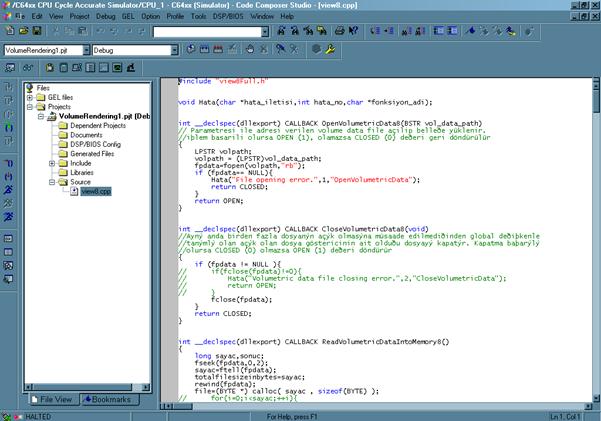Viewport: 601px width, 421px height.
Task: Switch to the Bookmarks tab
Action: pos(110,399)
